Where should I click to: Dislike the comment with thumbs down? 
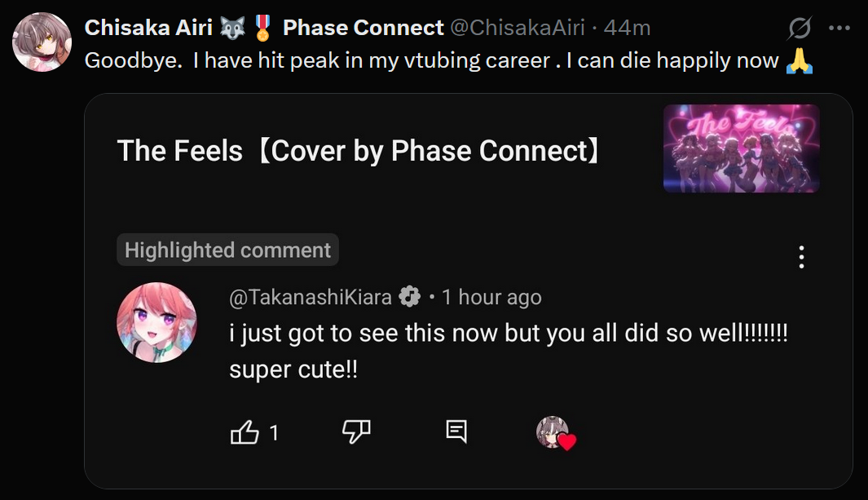pos(356,432)
